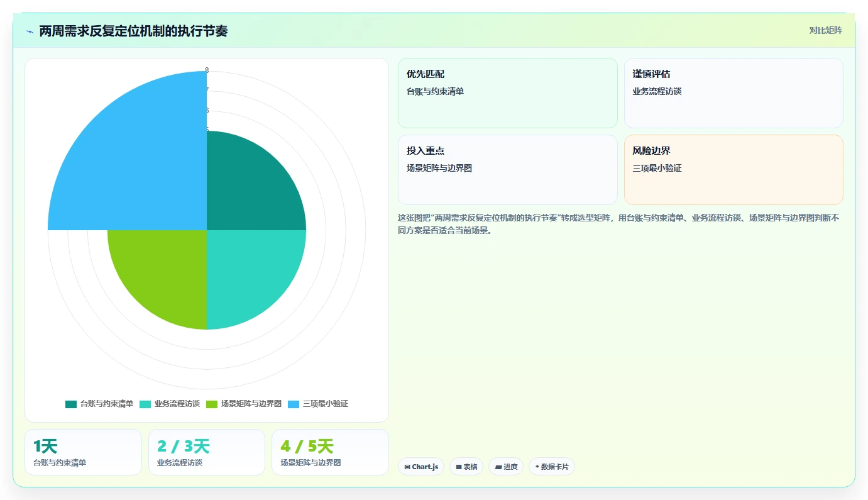Image resolution: width=868 pixels, height=500 pixels.
Task: Click 业务流程访谈 text in 谨慎评估 card
Action: 657,91
